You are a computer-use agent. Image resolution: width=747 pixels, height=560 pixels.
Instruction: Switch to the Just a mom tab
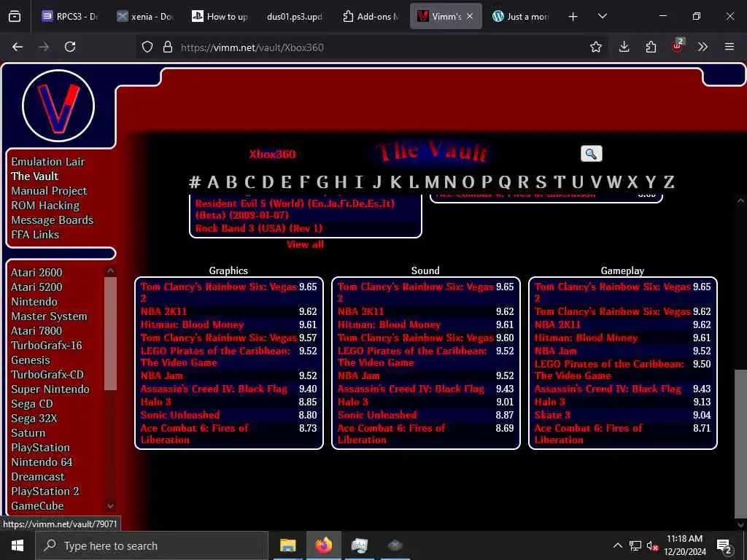(521, 17)
